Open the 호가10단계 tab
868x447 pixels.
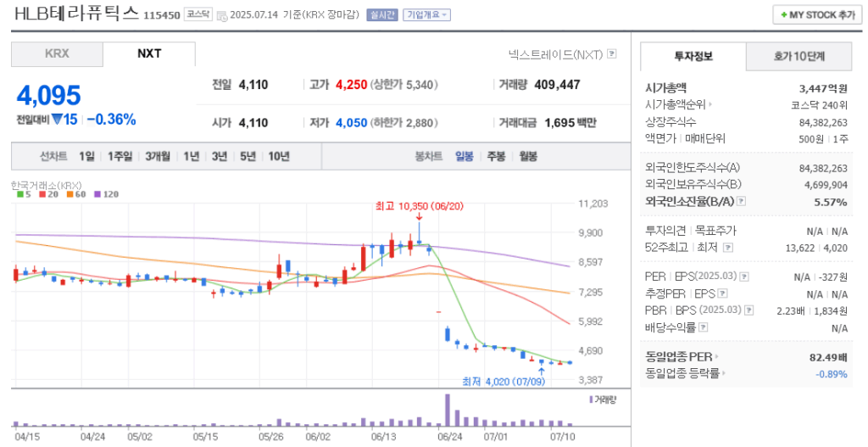tap(798, 56)
